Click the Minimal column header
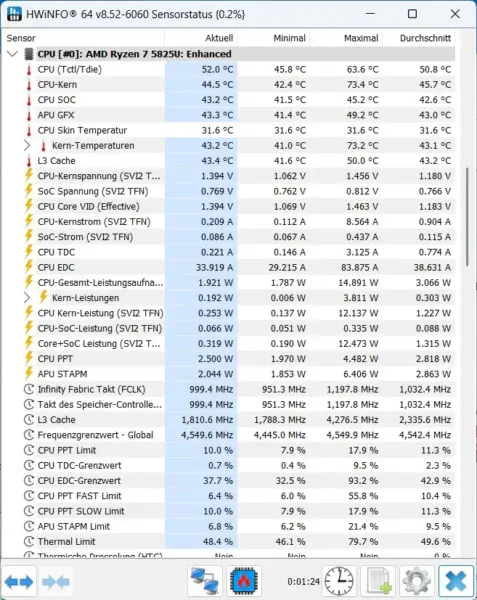 (x=290, y=38)
